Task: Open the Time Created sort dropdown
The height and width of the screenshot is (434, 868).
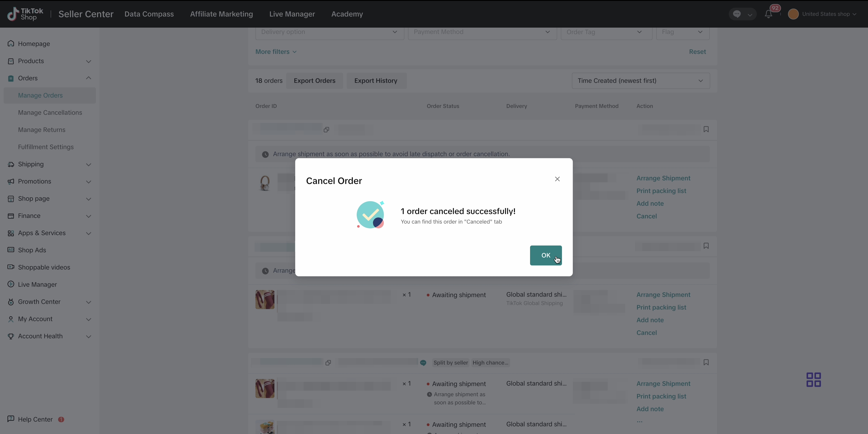Action: pyautogui.click(x=641, y=81)
